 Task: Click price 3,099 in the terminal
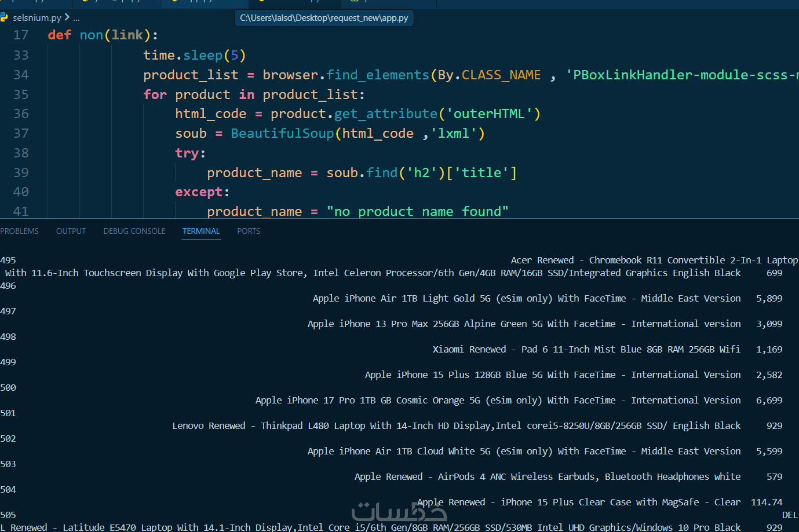(x=769, y=324)
